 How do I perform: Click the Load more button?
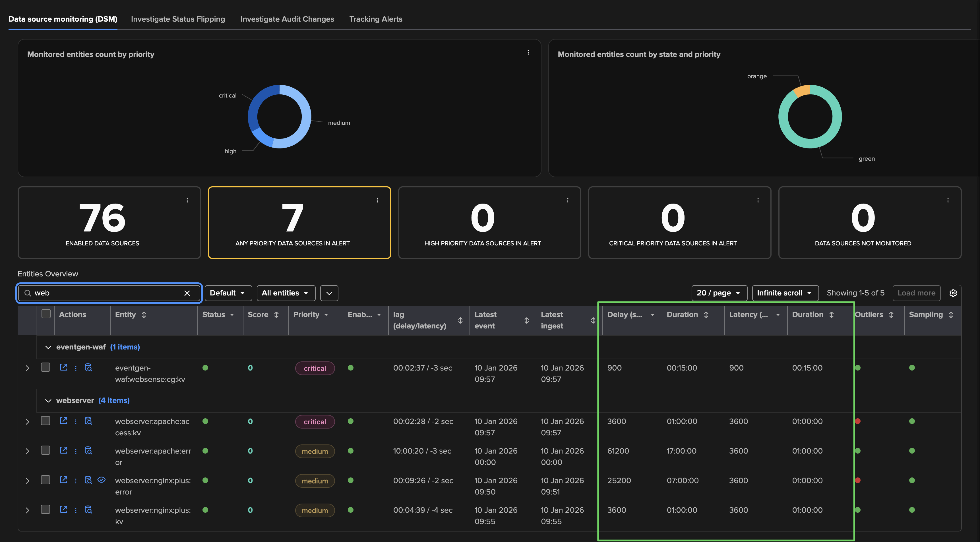click(x=916, y=293)
